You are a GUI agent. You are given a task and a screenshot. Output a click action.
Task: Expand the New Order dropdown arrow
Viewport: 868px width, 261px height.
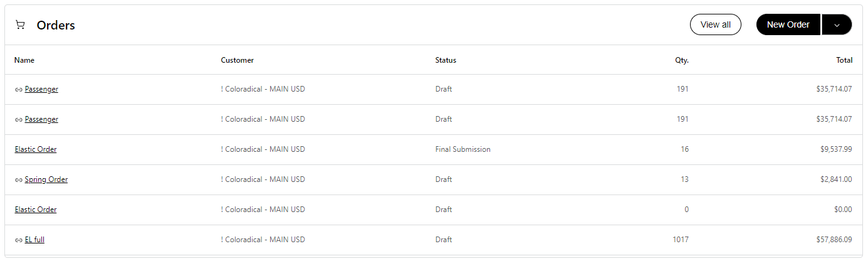pyautogui.click(x=837, y=24)
